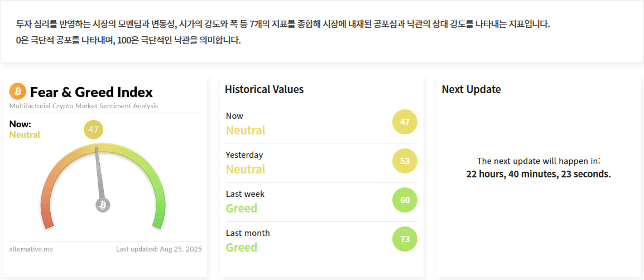The width and height of the screenshot is (644, 280).
Task: Click 'The next update will happen in' text
Action: point(539,161)
